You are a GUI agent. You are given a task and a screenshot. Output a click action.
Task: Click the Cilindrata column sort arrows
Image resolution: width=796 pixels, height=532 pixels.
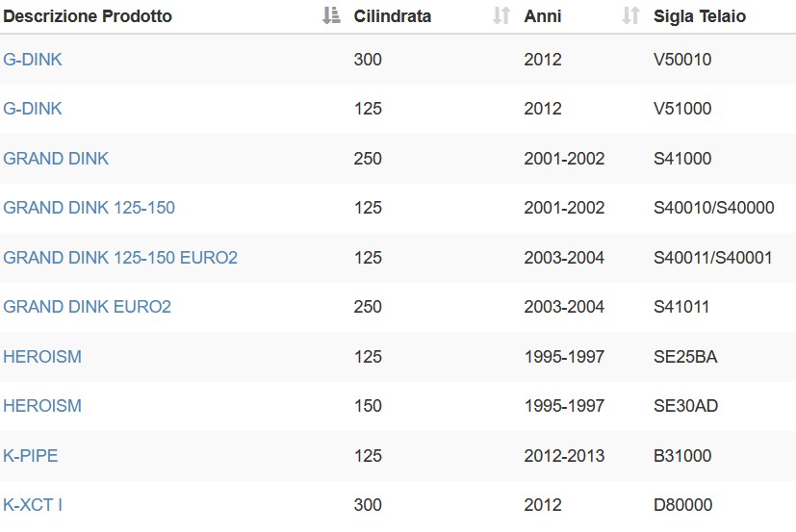[x=501, y=15]
